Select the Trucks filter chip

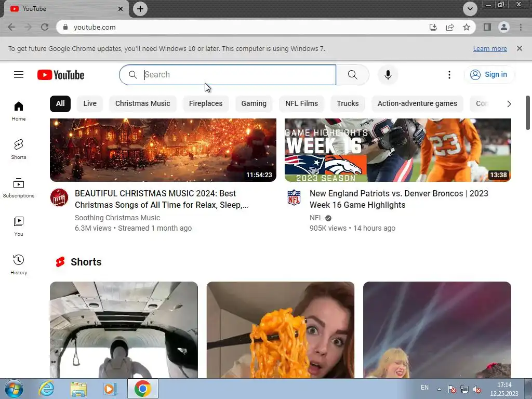pyautogui.click(x=348, y=103)
